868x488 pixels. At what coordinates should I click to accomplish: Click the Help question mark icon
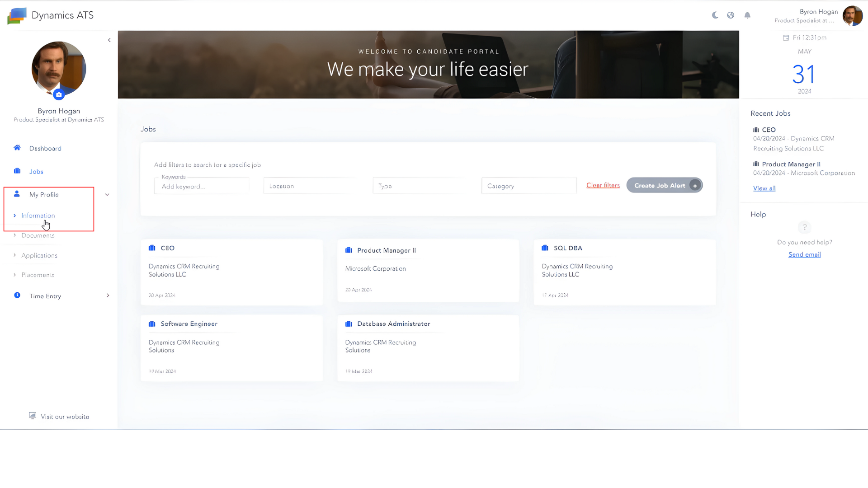pos(805,227)
